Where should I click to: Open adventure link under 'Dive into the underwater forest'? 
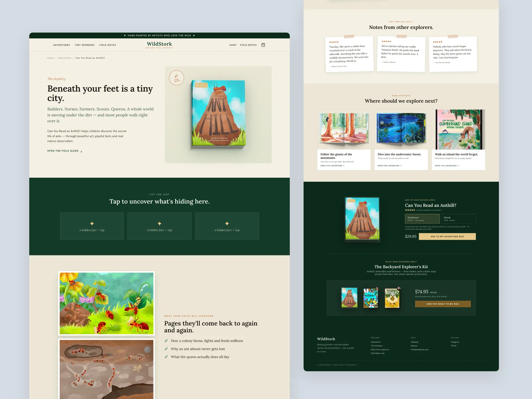click(x=390, y=166)
